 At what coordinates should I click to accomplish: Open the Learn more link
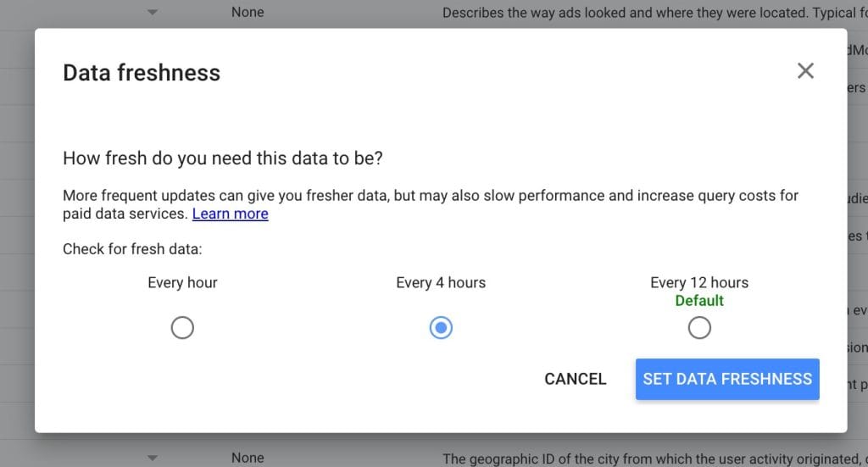(231, 214)
